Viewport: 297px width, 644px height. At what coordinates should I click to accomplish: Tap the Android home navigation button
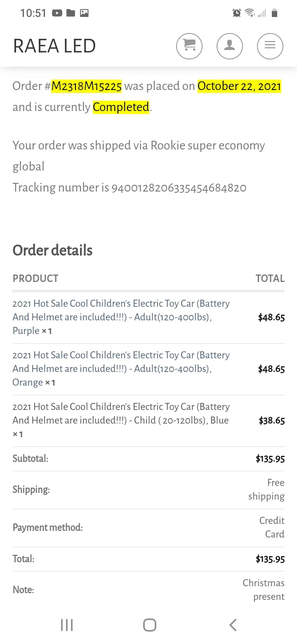click(150, 625)
